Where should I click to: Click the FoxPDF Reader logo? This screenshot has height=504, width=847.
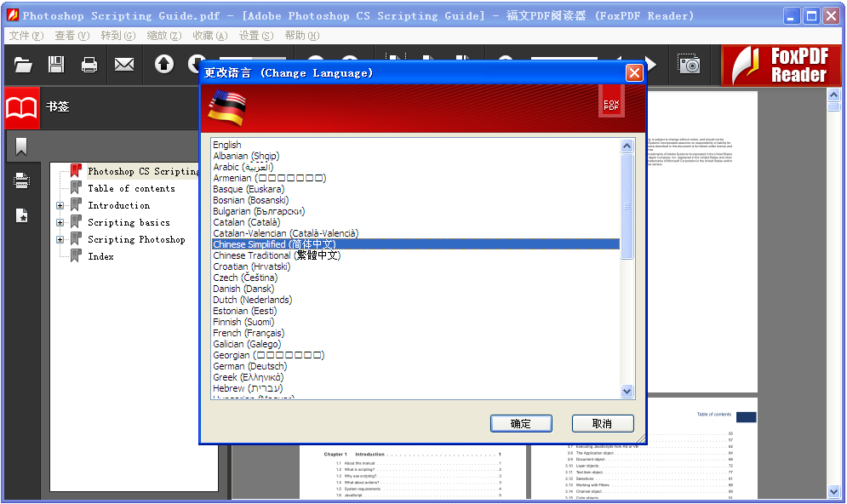pyautogui.click(x=781, y=66)
